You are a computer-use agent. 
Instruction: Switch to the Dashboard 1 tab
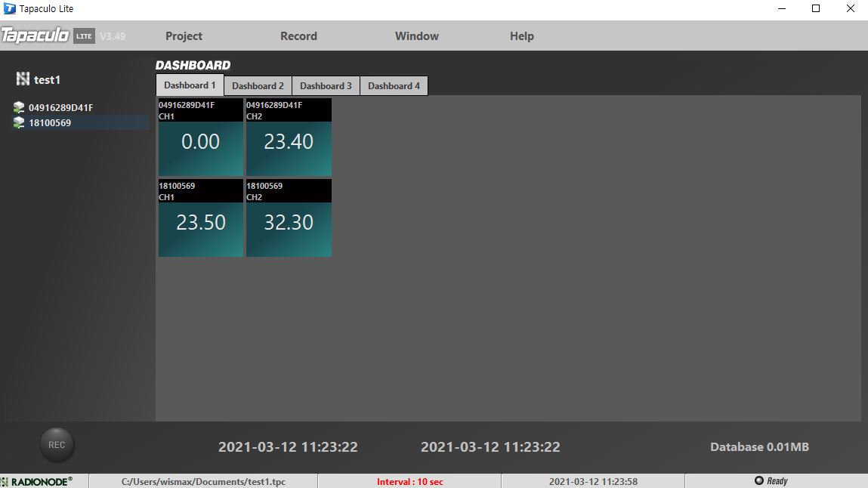(x=190, y=85)
